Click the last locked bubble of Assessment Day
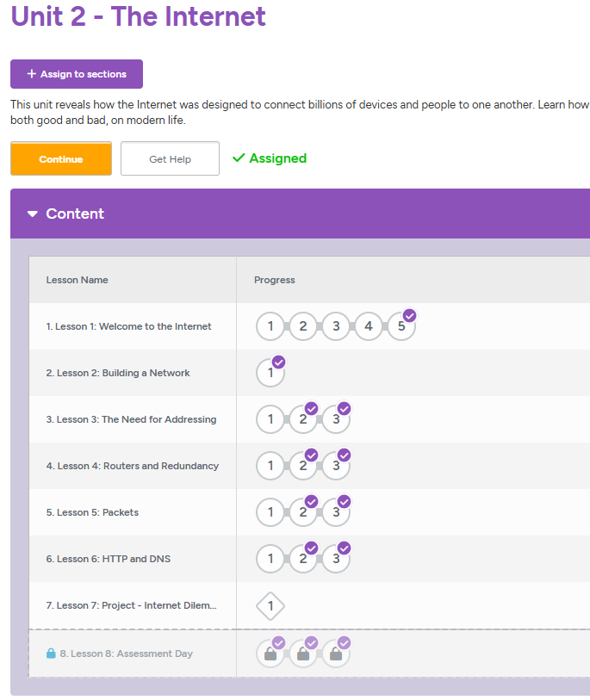The image size is (590, 700). click(x=336, y=653)
